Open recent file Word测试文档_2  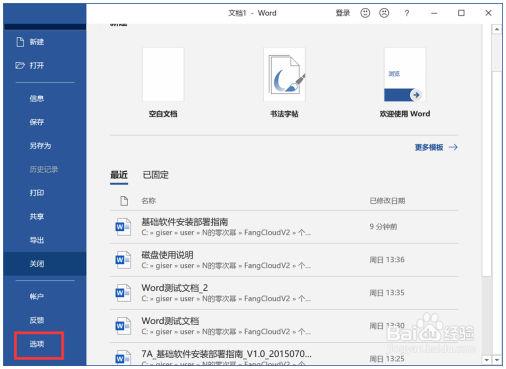[x=284, y=293]
